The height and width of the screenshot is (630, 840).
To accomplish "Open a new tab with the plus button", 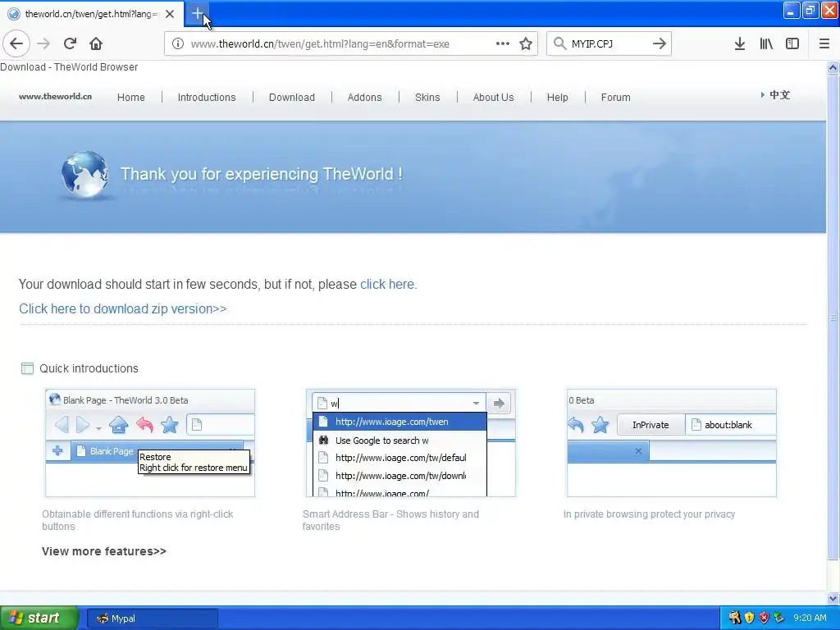I will pos(197,14).
